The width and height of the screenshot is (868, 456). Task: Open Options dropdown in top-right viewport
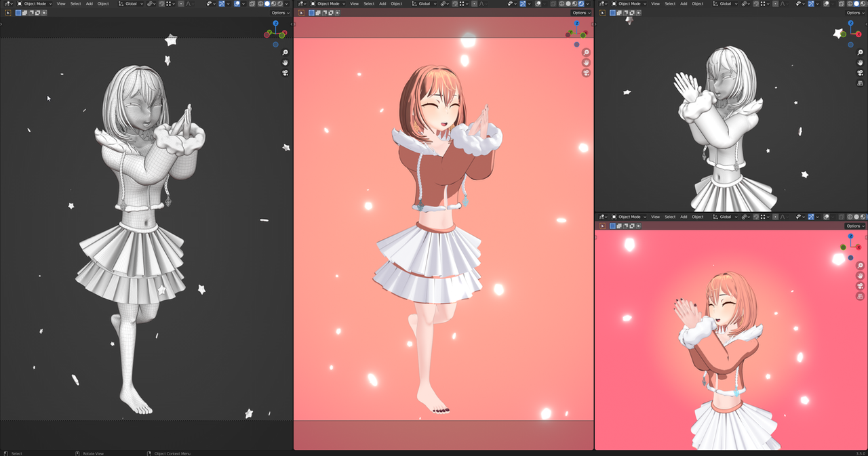(x=854, y=13)
